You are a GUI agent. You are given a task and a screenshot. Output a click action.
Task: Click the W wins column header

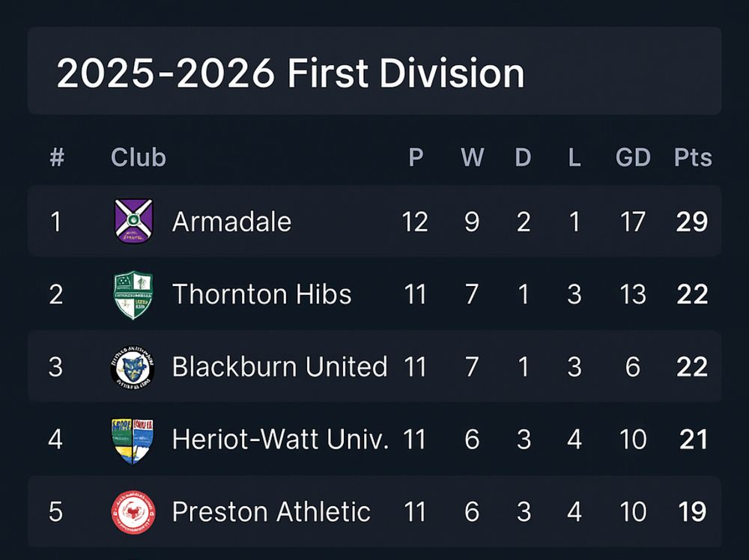pos(473,157)
